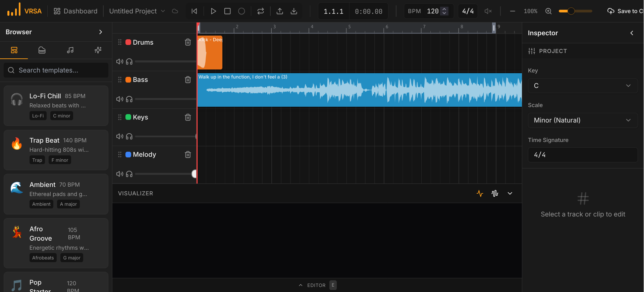
Task: Delete the Drums track
Action: coord(188,42)
